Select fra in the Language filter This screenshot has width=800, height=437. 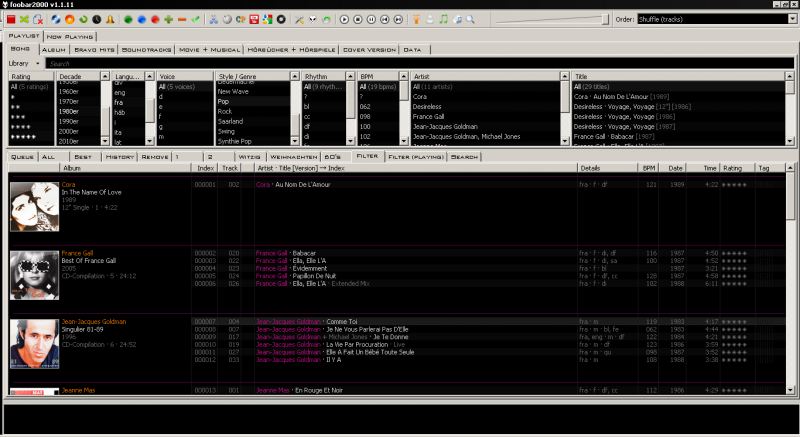(x=129, y=102)
